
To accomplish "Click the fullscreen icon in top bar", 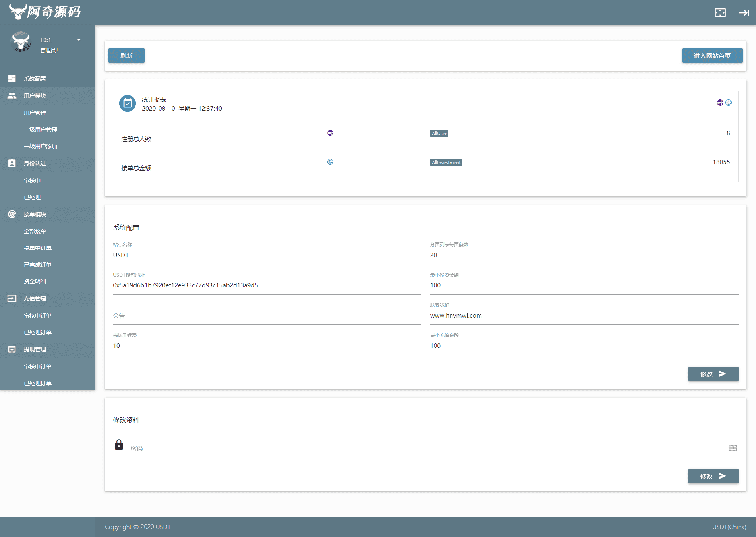I will pyautogui.click(x=720, y=13).
